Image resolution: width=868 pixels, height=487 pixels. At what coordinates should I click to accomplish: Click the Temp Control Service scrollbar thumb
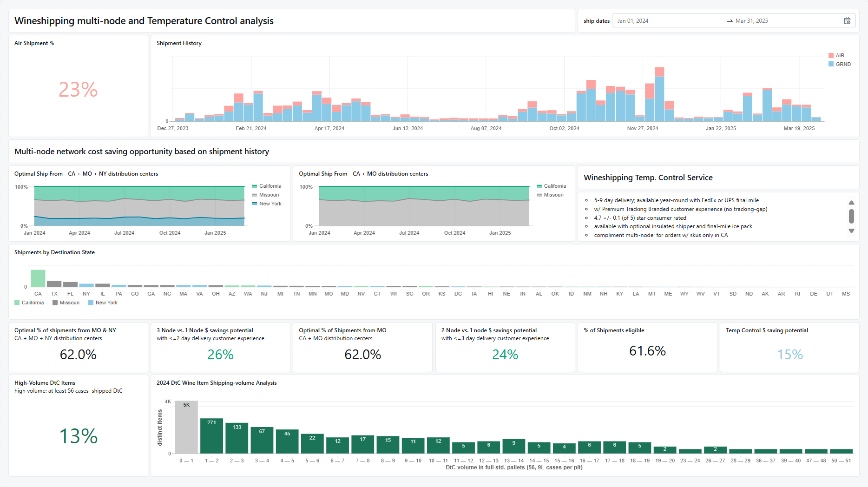coord(851,216)
